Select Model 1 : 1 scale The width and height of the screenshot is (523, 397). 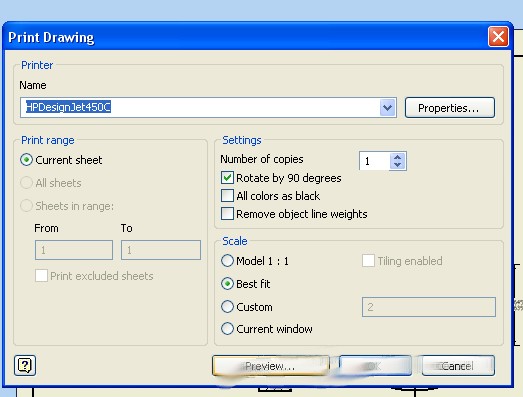[227, 261]
